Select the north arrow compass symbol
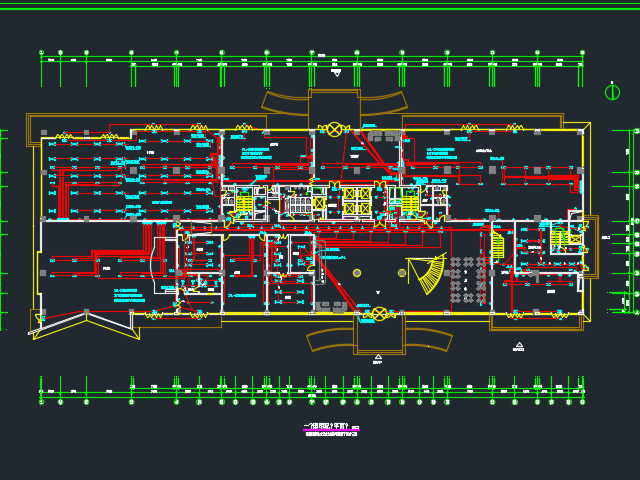Image resolution: width=640 pixels, height=480 pixels. pos(612,92)
